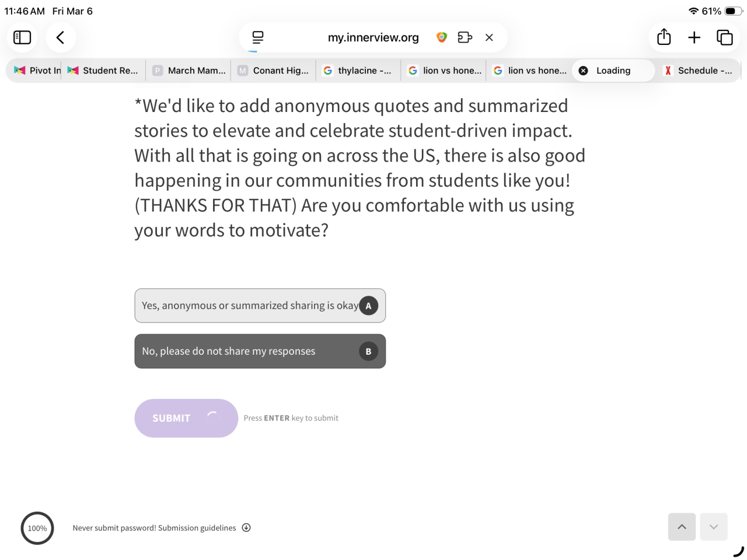This screenshot has height=560, width=747.
Task: Expand the Submission guidelines arrow
Action: tap(246, 528)
